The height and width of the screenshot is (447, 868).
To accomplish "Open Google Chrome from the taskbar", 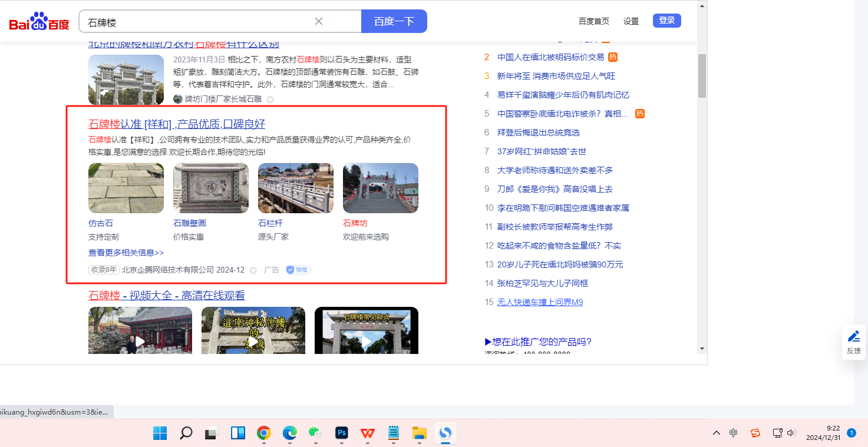I will [x=264, y=433].
